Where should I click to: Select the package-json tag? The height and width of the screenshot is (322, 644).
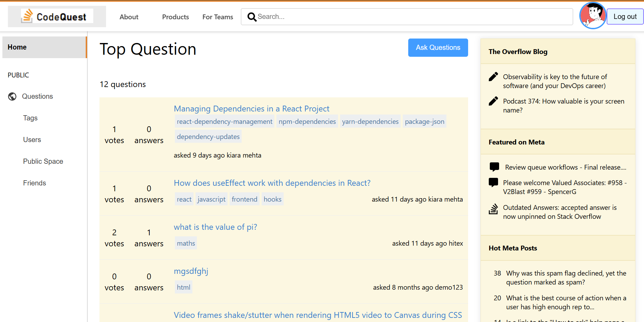point(424,121)
